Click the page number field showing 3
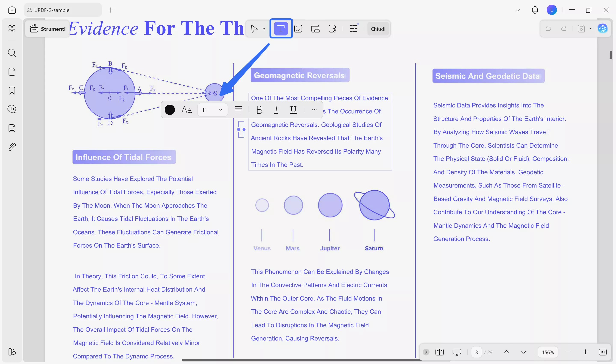The image size is (616, 364). (x=477, y=352)
